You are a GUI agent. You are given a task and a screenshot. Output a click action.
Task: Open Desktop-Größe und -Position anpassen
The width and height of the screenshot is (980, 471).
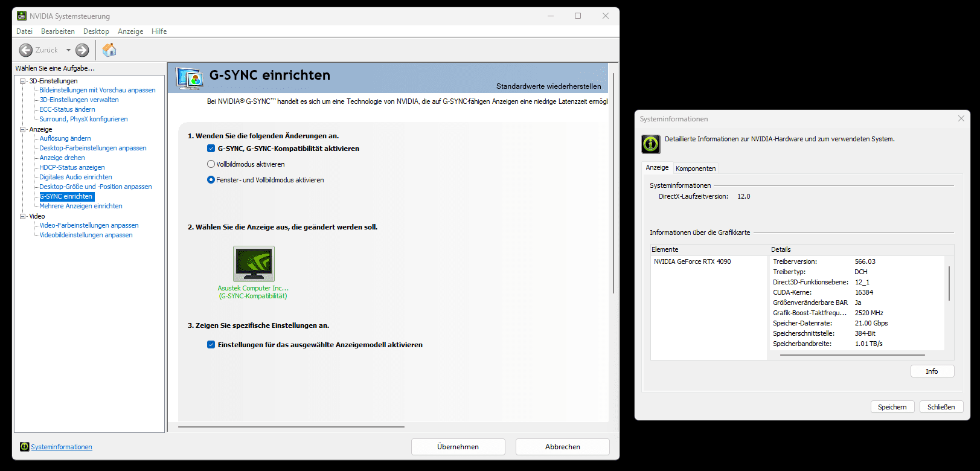96,187
